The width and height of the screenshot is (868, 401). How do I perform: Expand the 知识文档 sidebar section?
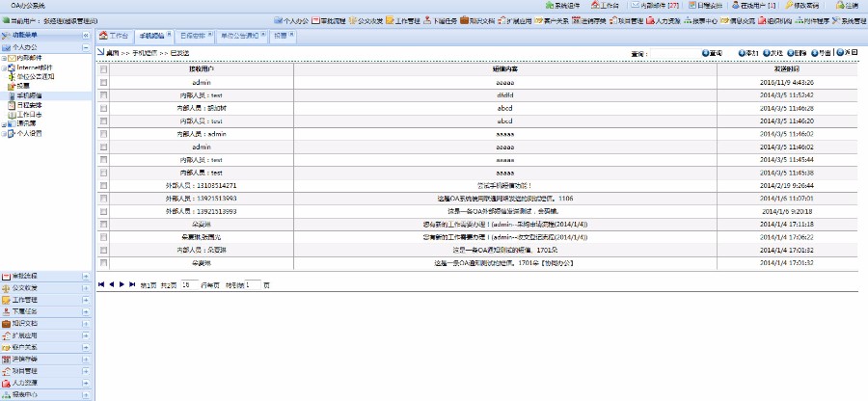[86, 324]
